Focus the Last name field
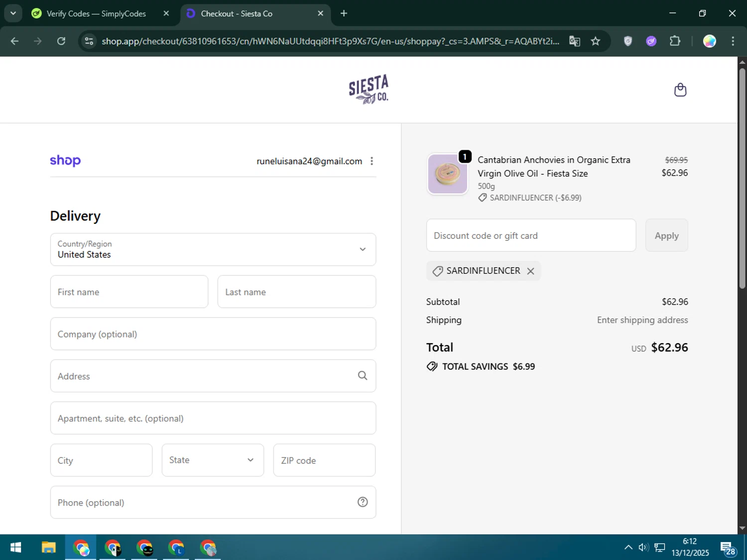Screen dimensions: 747x560 (297, 292)
